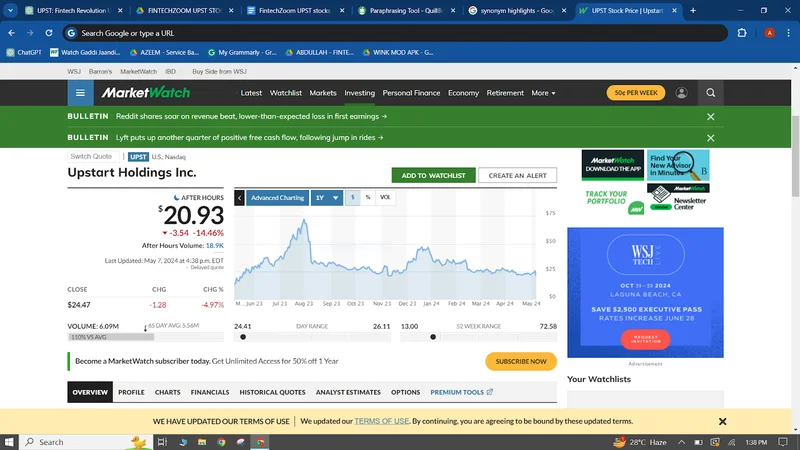
Task: Close the synonym highlights Google tab
Action: click(x=564, y=10)
